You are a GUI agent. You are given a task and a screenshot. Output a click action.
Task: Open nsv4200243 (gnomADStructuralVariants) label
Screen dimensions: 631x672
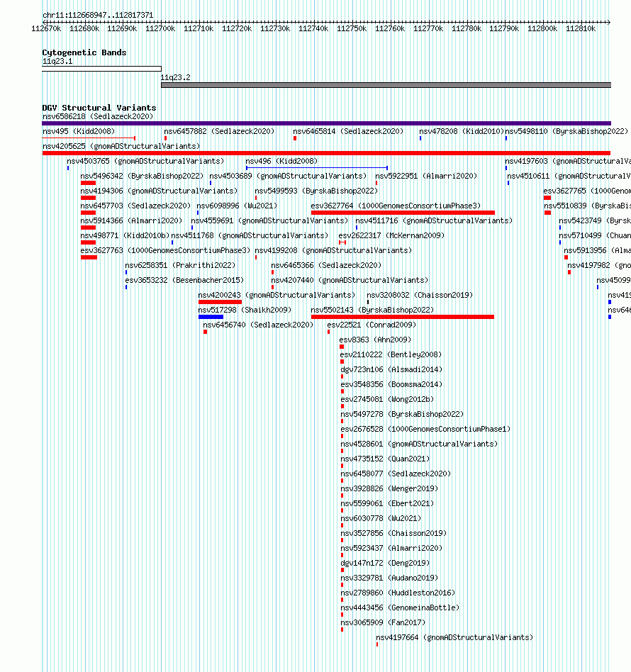[x=277, y=296]
